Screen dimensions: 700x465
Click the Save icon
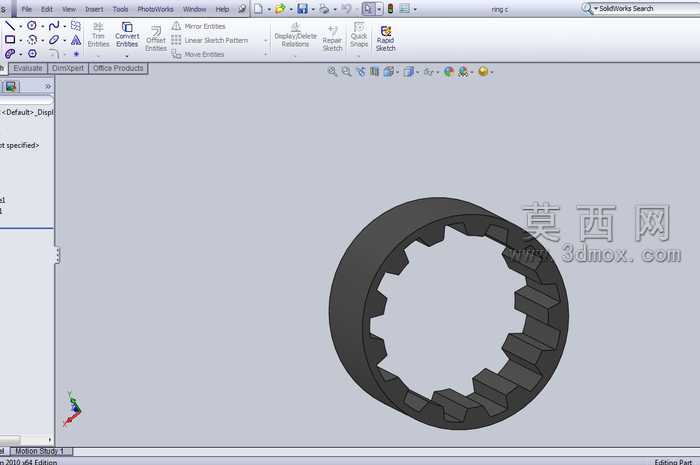[302, 8]
